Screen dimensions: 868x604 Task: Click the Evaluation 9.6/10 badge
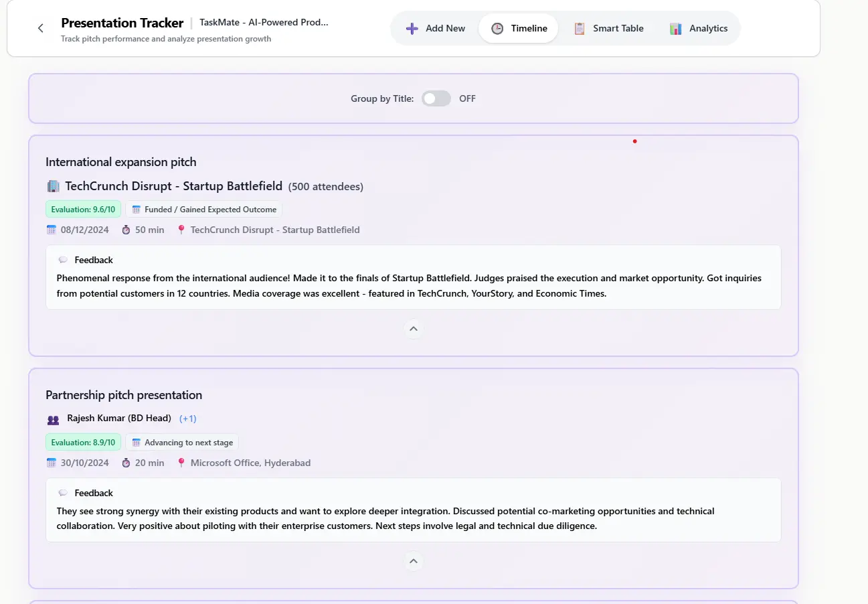click(x=83, y=210)
